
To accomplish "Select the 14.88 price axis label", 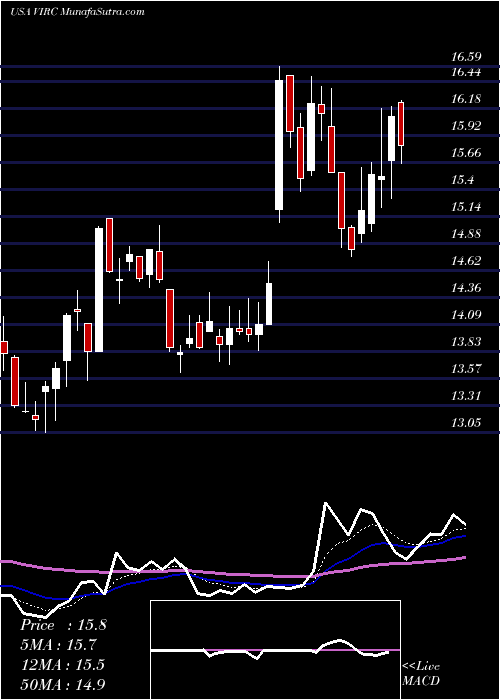I will [466, 234].
